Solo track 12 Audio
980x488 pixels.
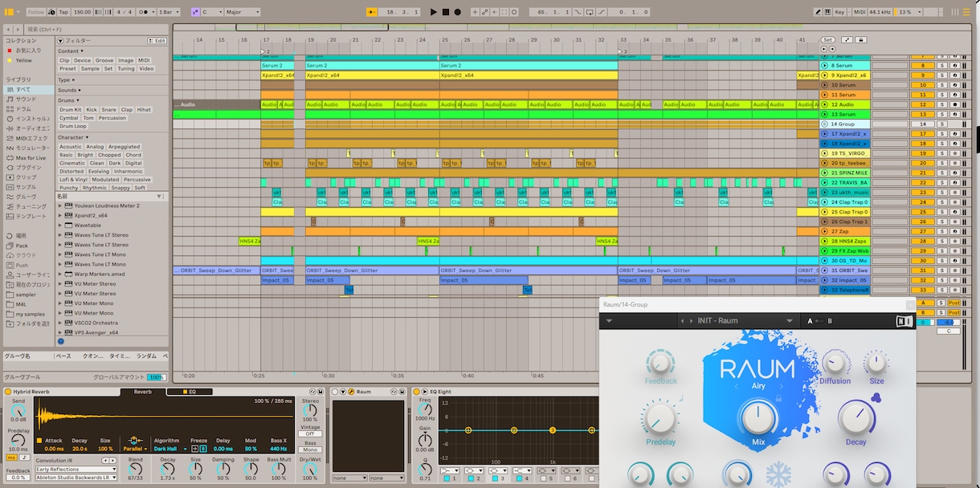click(941, 104)
